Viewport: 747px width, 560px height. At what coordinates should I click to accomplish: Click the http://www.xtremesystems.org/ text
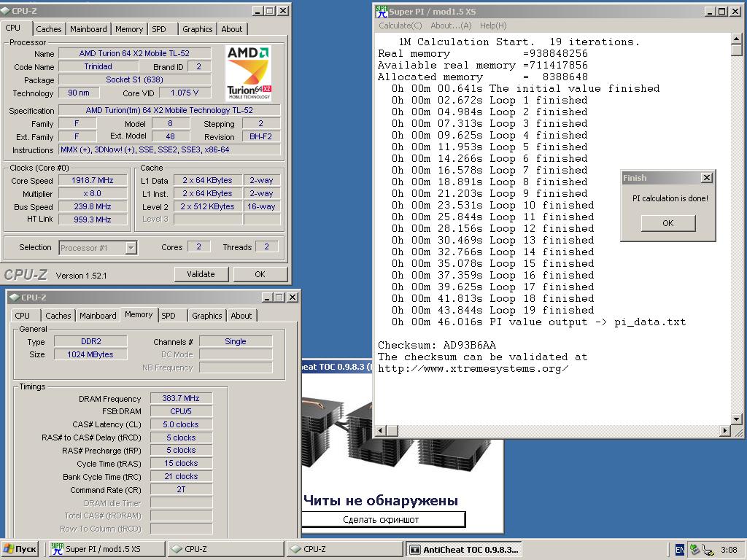coord(473,368)
